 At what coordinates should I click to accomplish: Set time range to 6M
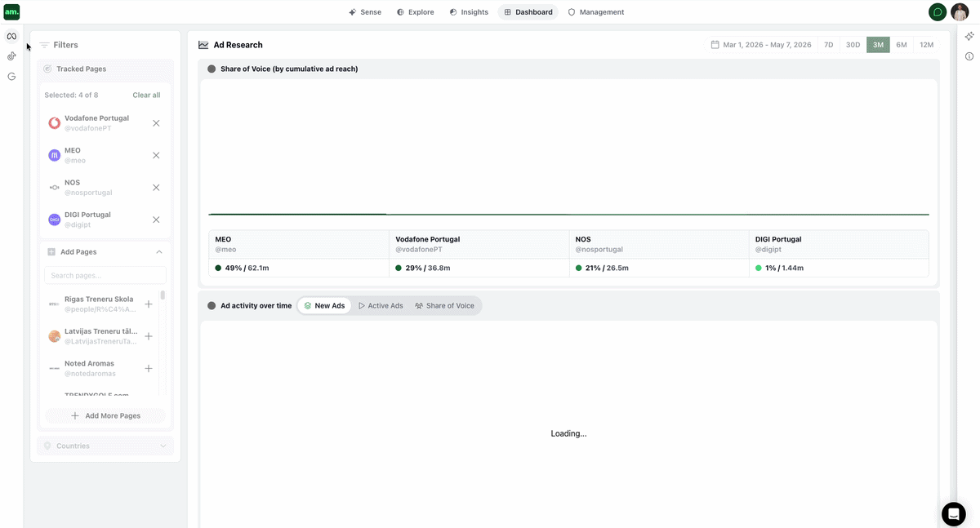click(902, 45)
